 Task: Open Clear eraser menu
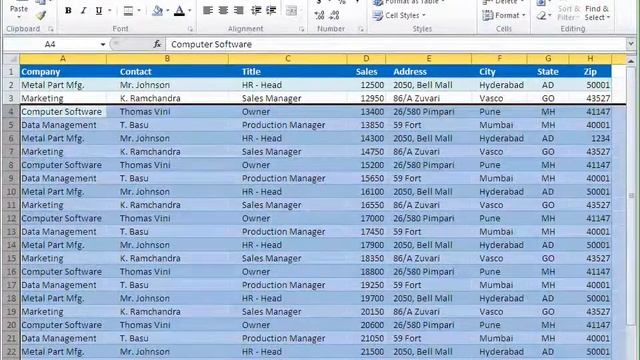point(544,16)
